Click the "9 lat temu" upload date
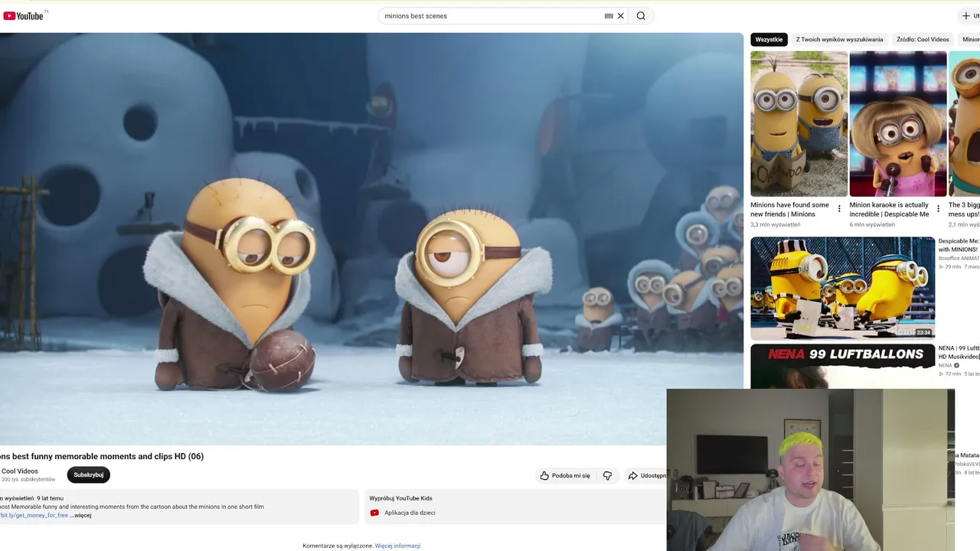 point(50,498)
